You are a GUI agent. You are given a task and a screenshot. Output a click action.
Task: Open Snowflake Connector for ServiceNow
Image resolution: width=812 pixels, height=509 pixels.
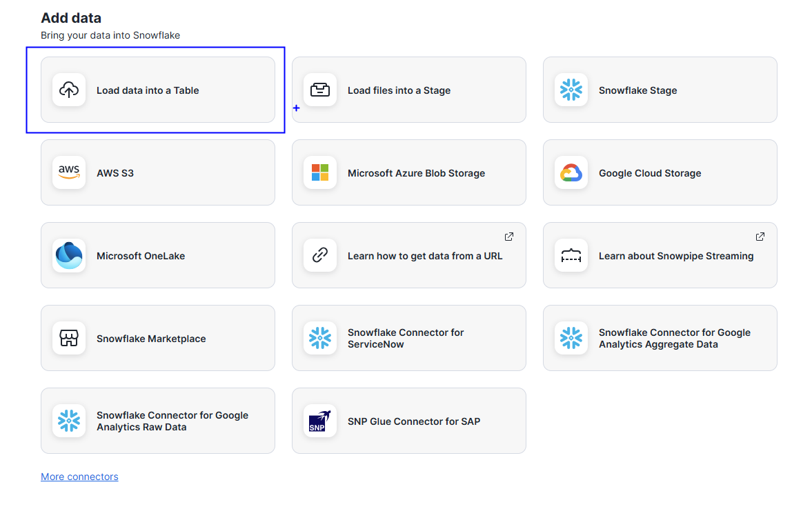coord(406,339)
